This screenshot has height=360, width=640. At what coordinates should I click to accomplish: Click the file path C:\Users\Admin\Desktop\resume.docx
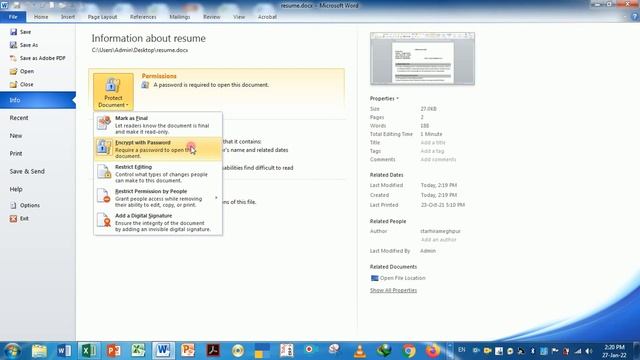point(140,50)
